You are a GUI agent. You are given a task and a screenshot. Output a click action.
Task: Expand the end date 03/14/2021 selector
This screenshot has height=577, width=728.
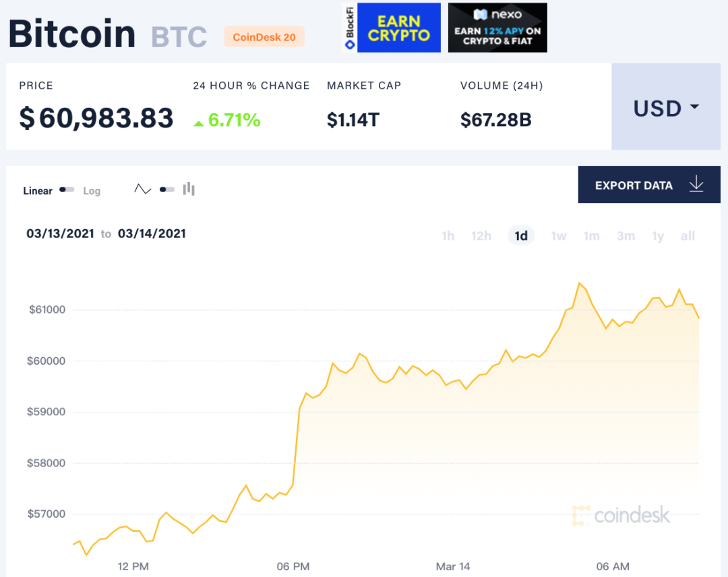coord(152,233)
